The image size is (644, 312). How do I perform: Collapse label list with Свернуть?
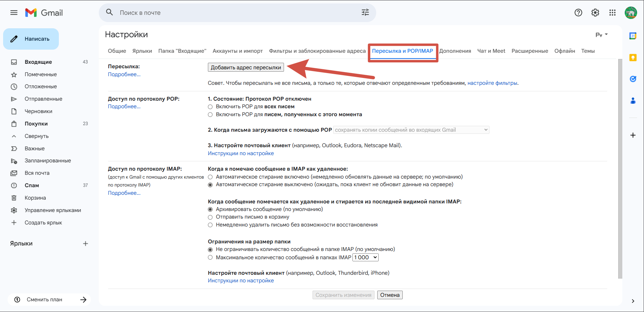[x=36, y=136]
